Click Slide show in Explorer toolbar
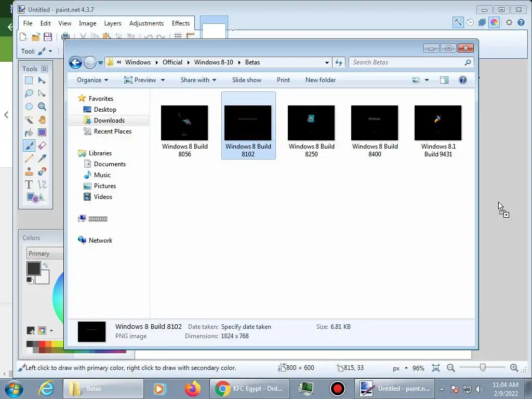 click(x=247, y=80)
